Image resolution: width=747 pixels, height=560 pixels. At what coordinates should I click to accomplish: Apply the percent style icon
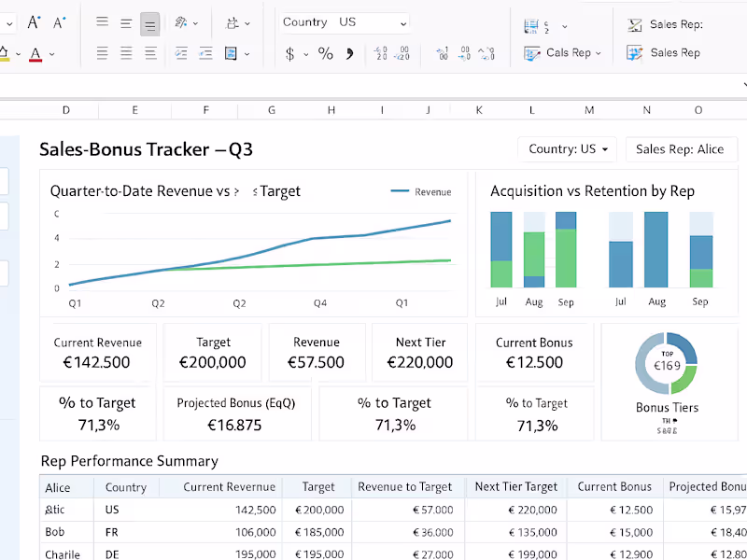(x=325, y=54)
